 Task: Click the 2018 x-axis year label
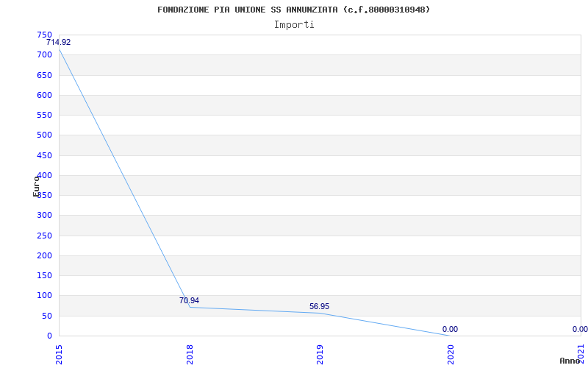point(190,355)
